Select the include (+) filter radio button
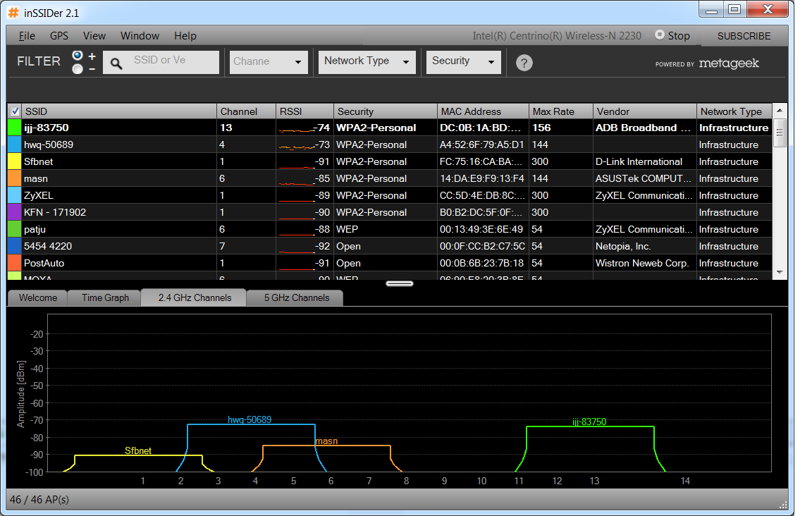The width and height of the screenshot is (812, 516). pos(78,56)
